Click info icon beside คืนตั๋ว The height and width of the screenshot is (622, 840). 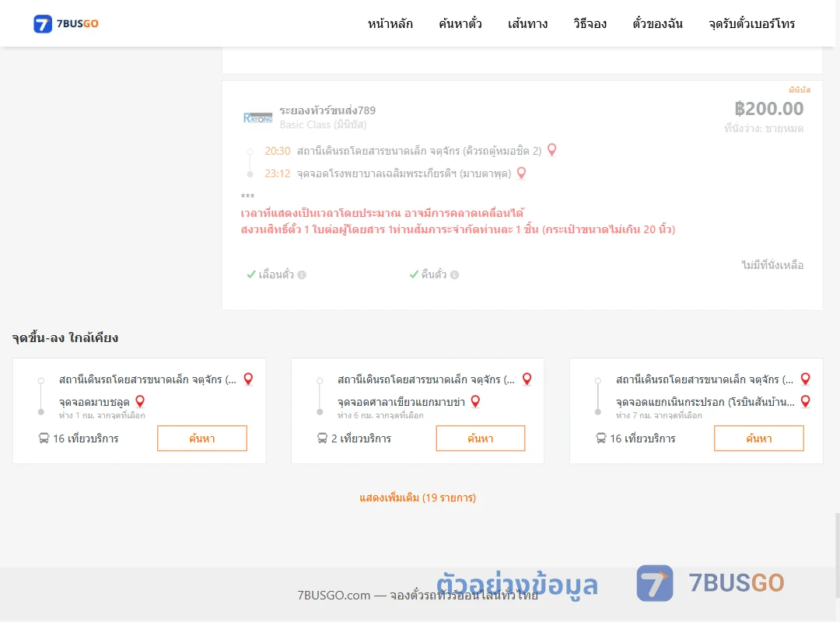click(454, 274)
